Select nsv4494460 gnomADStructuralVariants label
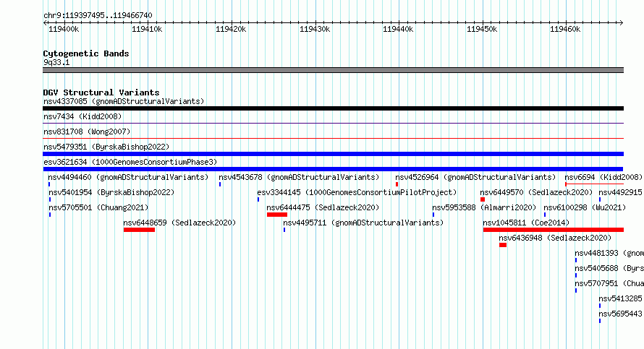Screen dimensions: 644x349 click(128, 177)
